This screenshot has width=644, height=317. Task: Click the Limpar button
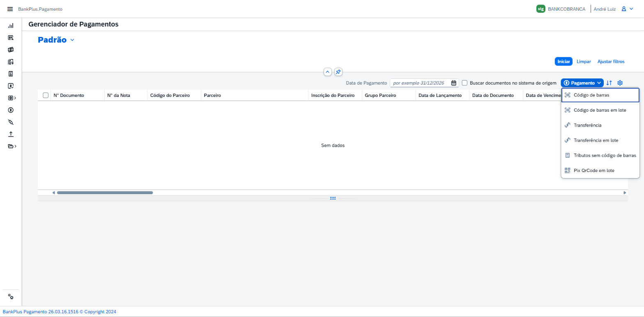(x=584, y=62)
